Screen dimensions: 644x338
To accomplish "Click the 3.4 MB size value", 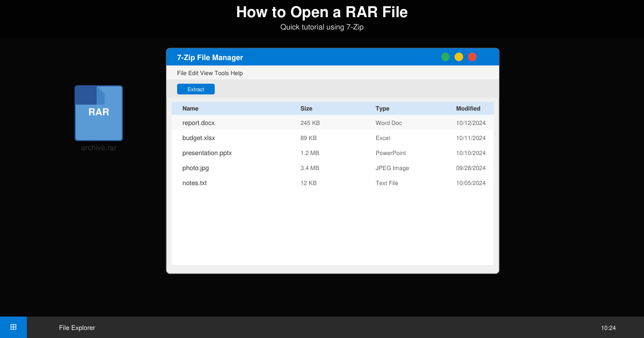I will point(310,168).
